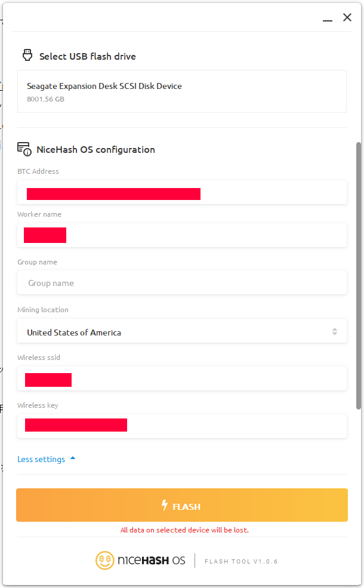Click the Mining location selector arrows
364x588 pixels.
tap(335, 332)
